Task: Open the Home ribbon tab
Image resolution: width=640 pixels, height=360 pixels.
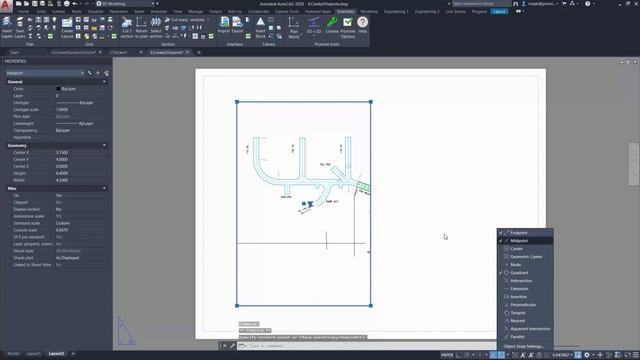Action: point(23,11)
